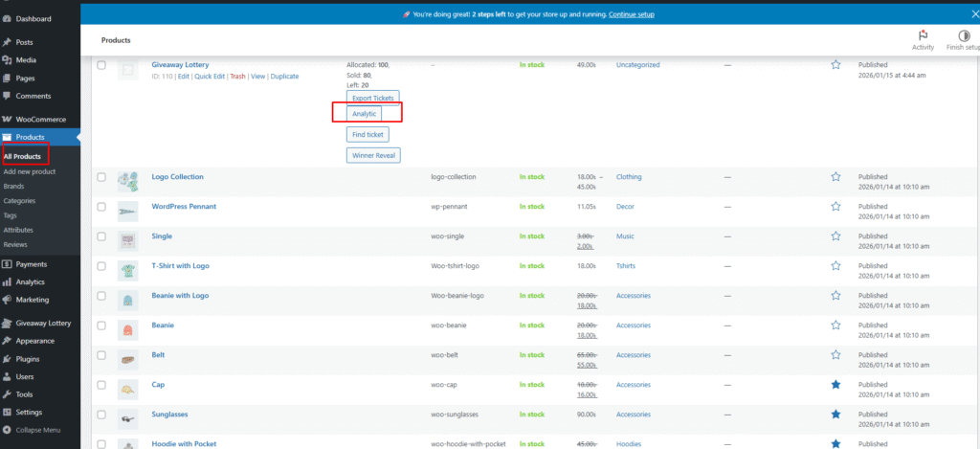
Task: Open the Hoodies category link
Action: tap(631, 444)
